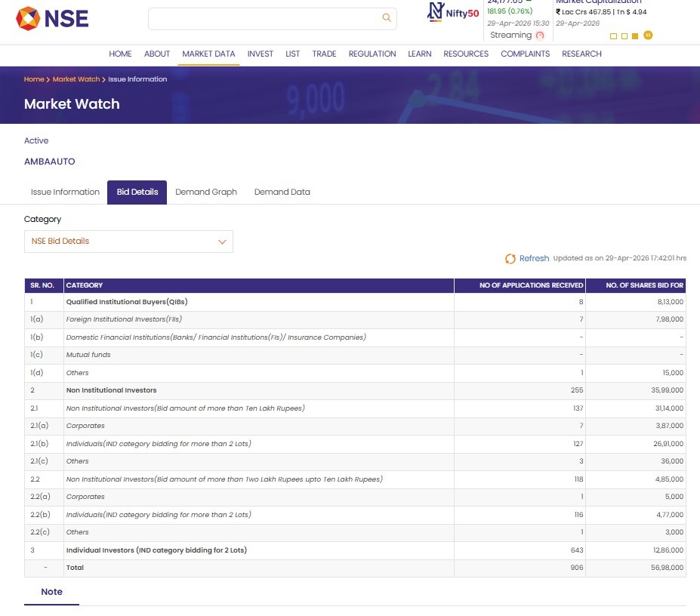The width and height of the screenshot is (700, 616).
Task: Select the first ticker slide indicator square
Action: click(x=613, y=36)
